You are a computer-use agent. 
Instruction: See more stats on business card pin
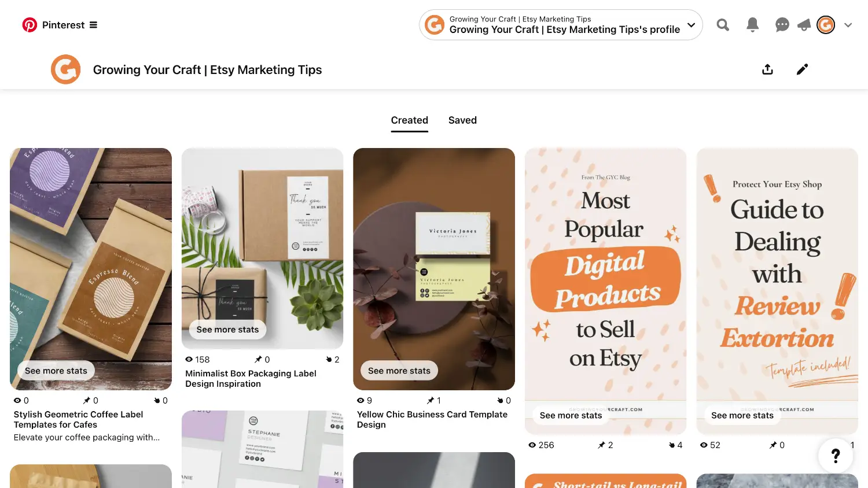pos(399,371)
